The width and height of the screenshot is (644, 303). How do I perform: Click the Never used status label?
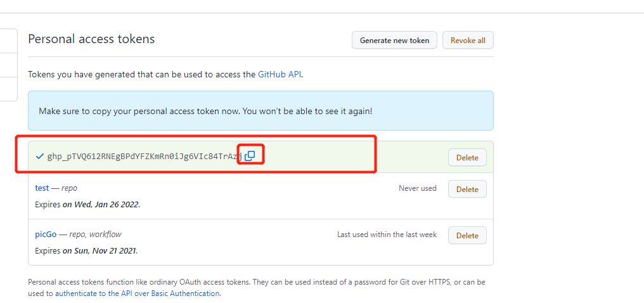coord(417,188)
